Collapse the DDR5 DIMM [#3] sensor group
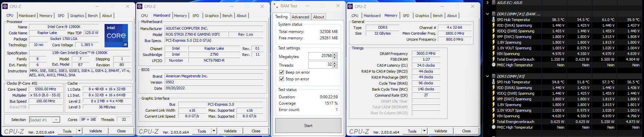The height and width of the screenshot is (137, 644). point(488,76)
